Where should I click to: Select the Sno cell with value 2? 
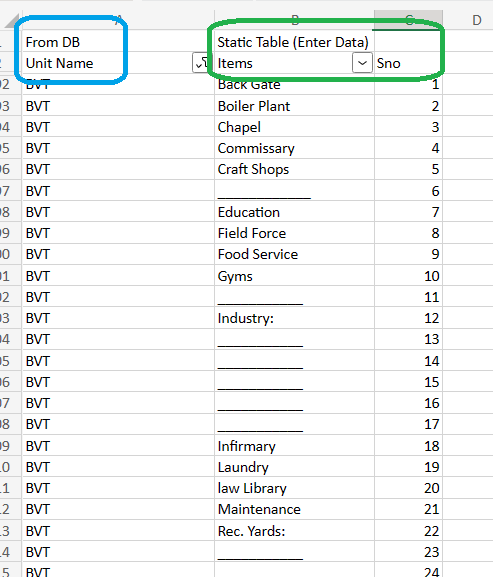click(408, 106)
